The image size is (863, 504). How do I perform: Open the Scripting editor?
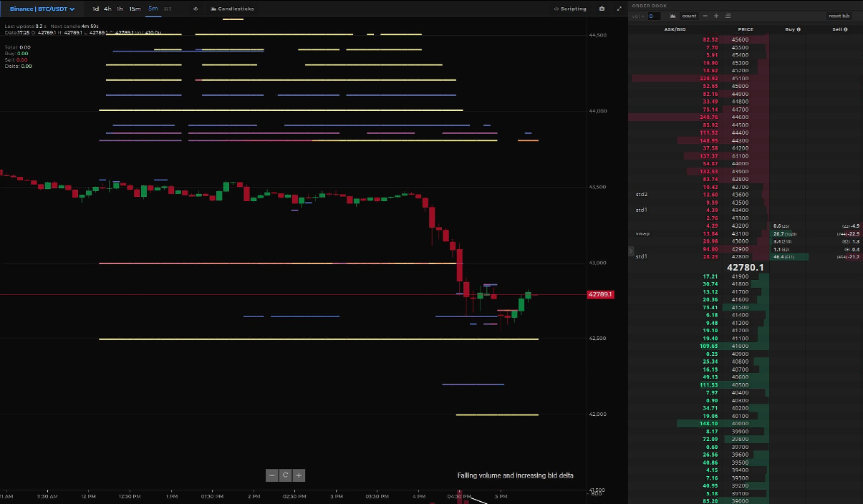(x=570, y=9)
